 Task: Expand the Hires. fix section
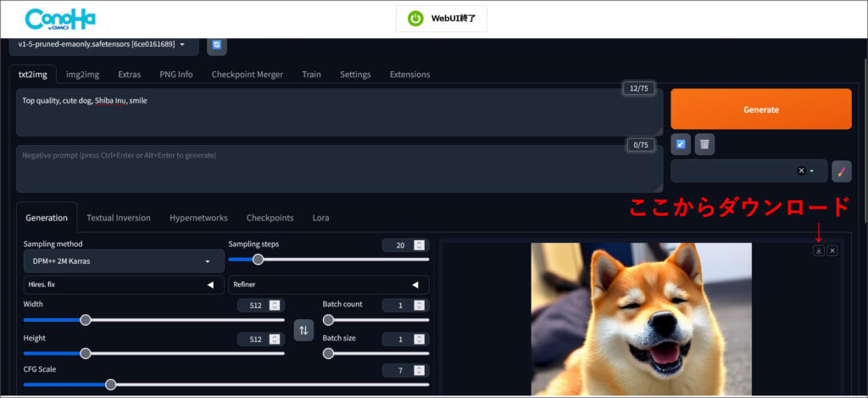click(x=124, y=284)
